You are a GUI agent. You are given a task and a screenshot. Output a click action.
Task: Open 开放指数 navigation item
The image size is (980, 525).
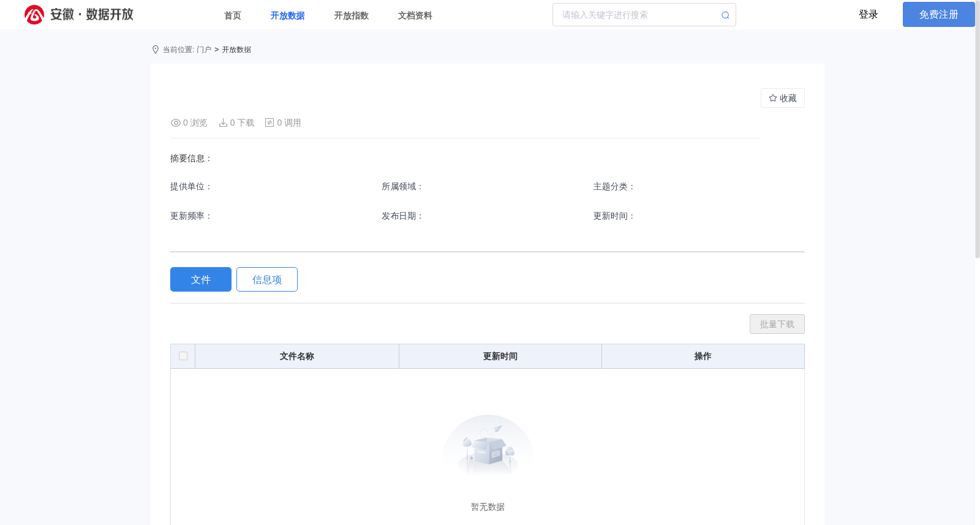coord(351,15)
